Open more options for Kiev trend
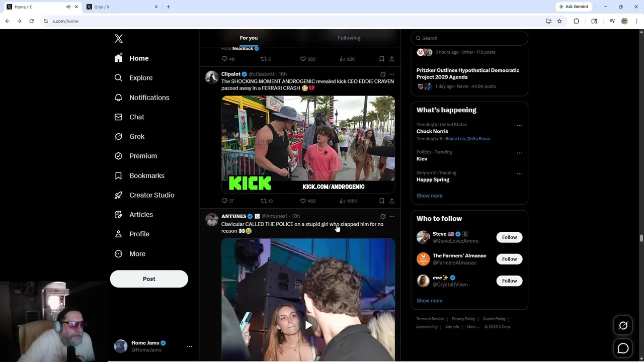 pos(519,153)
